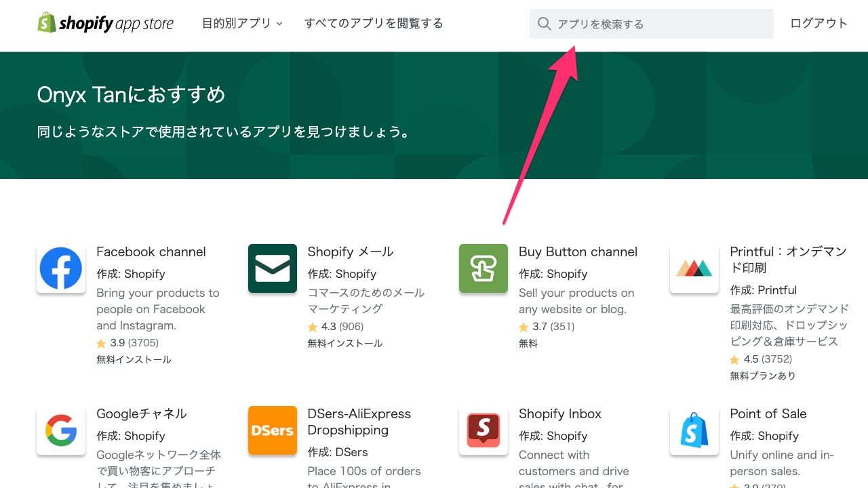Click Facebook channel 無料インストール text
Image resolution: width=868 pixels, height=488 pixels.
(134, 360)
